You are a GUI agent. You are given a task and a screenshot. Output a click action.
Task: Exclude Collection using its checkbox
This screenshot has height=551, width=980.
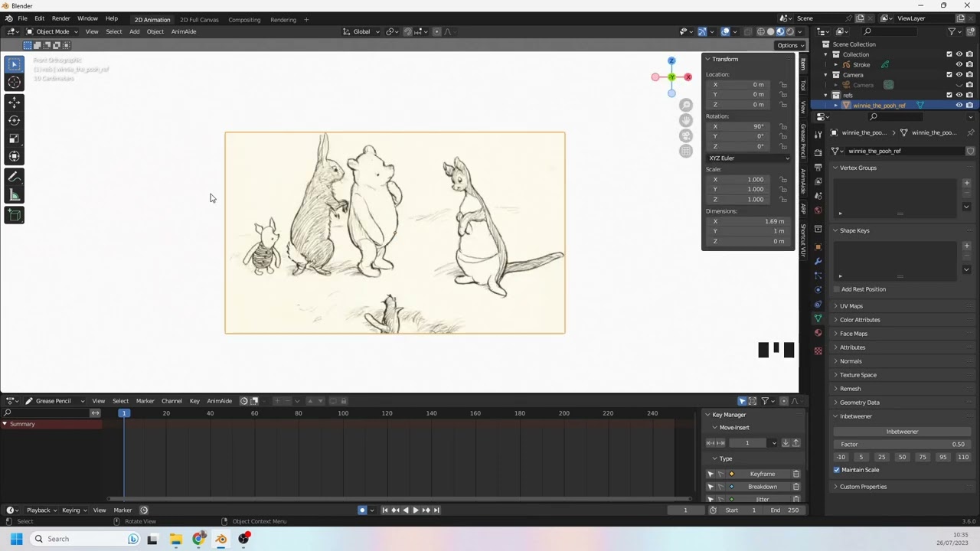click(949, 54)
